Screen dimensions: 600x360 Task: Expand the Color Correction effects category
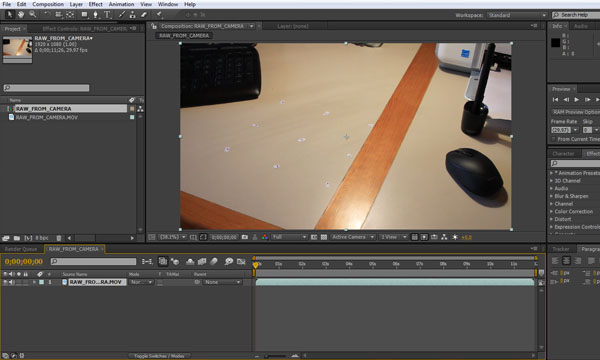point(551,212)
